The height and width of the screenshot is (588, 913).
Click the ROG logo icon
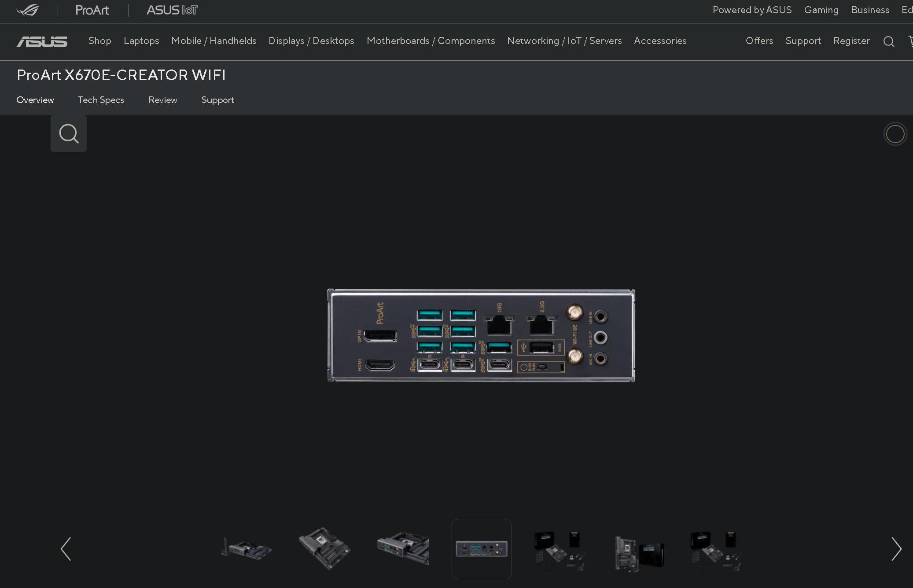click(x=27, y=10)
